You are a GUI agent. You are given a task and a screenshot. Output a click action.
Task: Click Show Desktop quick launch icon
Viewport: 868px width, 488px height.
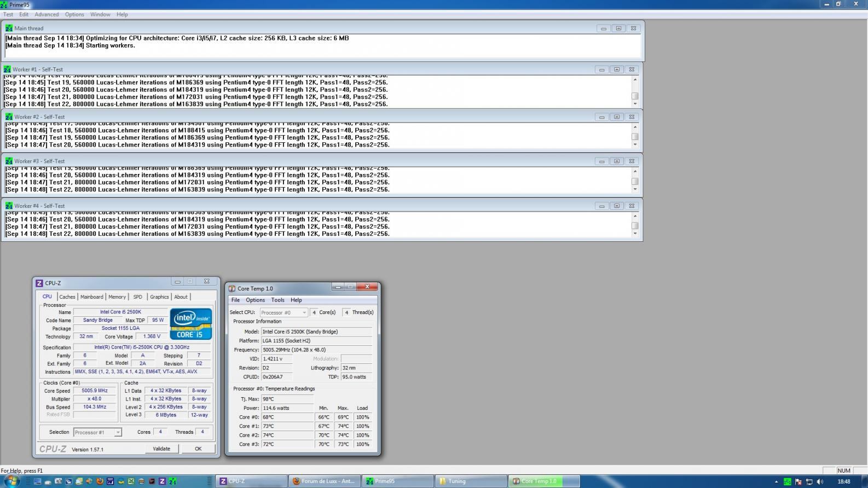[x=37, y=481]
